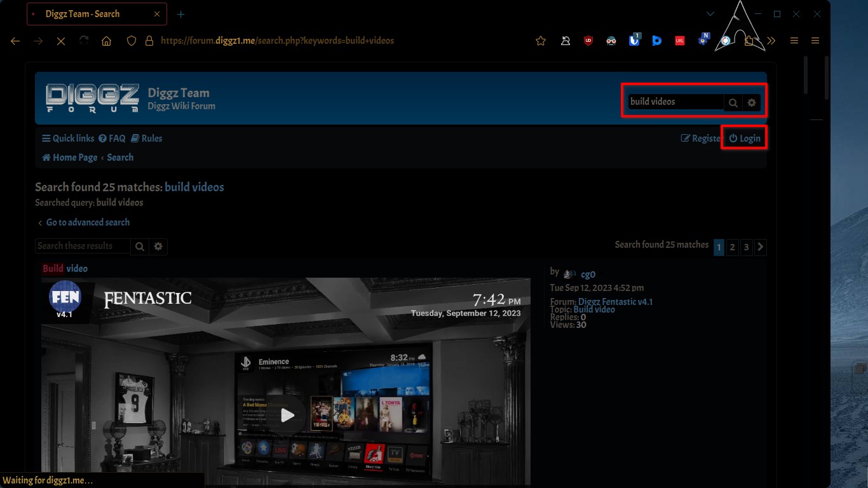Click the flower N extension icon
Viewport: 868px width, 488px height.
pyautogui.click(x=703, y=39)
